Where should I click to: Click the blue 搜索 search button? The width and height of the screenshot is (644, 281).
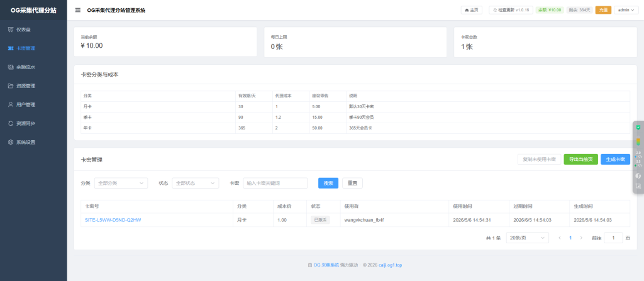click(x=328, y=183)
